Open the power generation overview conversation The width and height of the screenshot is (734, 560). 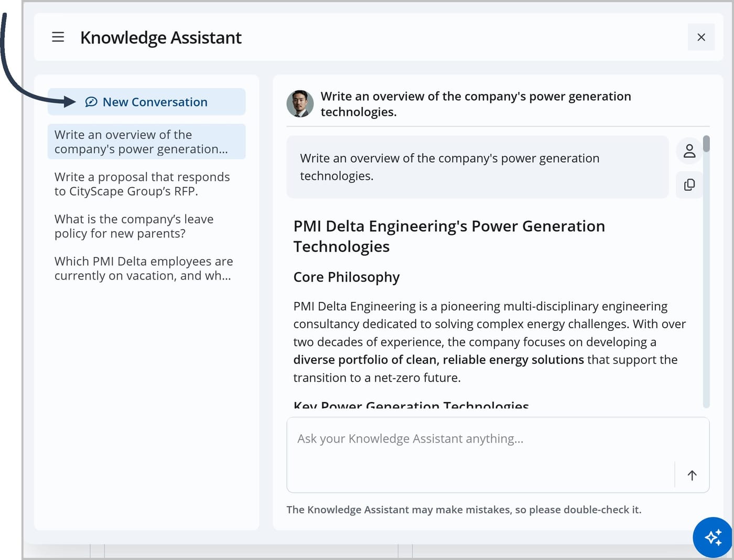click(146, 142)
